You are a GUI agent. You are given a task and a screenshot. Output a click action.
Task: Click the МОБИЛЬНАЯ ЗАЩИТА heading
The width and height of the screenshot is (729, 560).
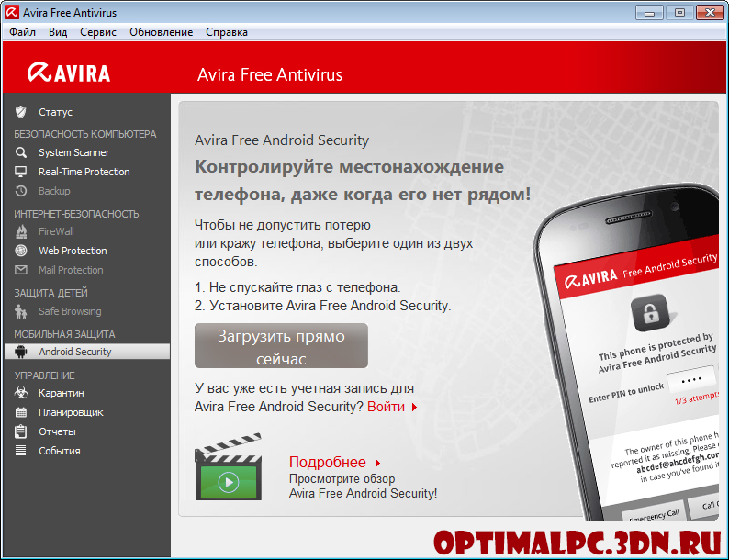point(64,334)
